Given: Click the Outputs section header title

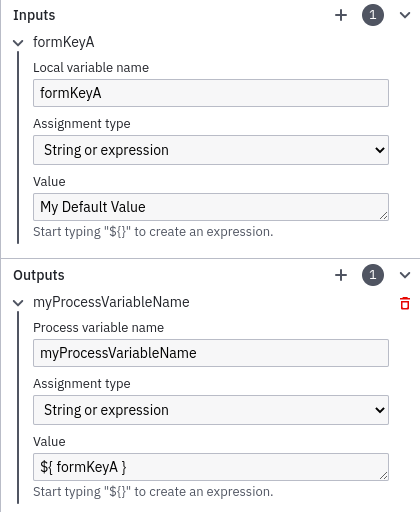Looking at the screenshot, I should coord(39,275).
